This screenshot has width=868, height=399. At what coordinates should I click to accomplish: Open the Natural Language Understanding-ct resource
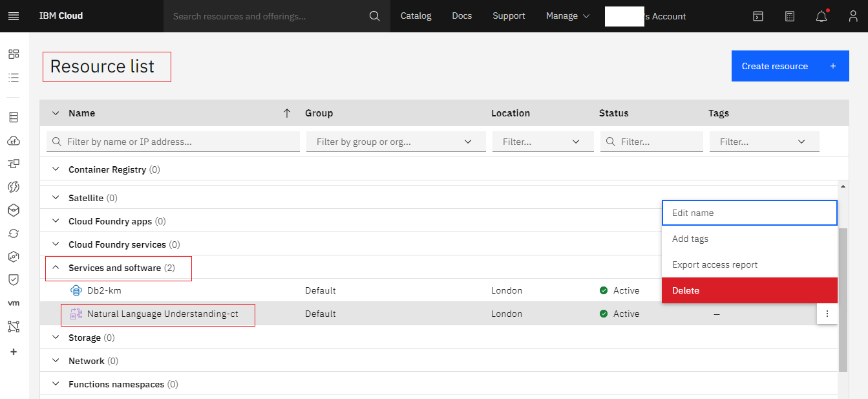tap(163, 314)
